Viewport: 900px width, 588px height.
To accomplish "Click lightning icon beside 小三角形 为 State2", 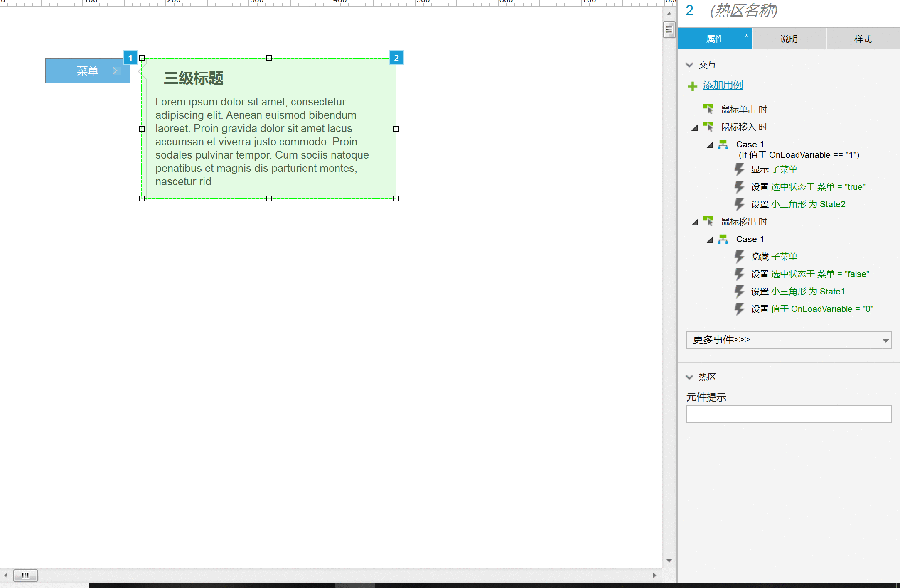I will [739, 204].
